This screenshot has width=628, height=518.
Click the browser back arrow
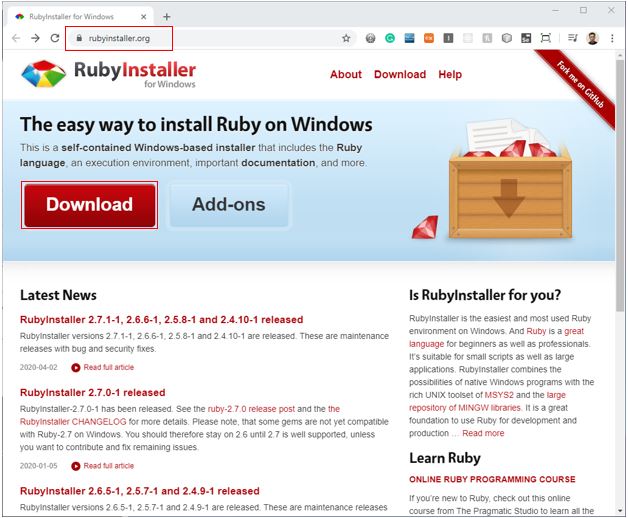(x=16, y=38)
